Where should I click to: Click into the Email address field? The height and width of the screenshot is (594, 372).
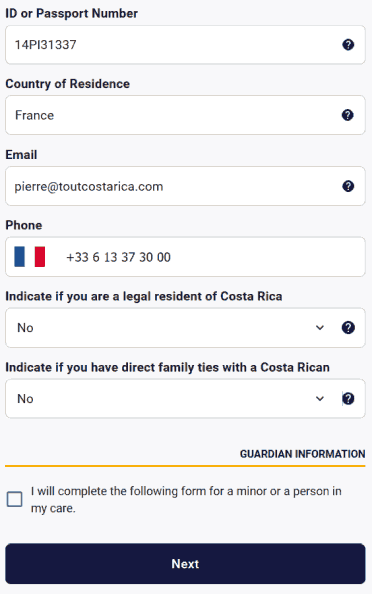click(x=185, y=186)
